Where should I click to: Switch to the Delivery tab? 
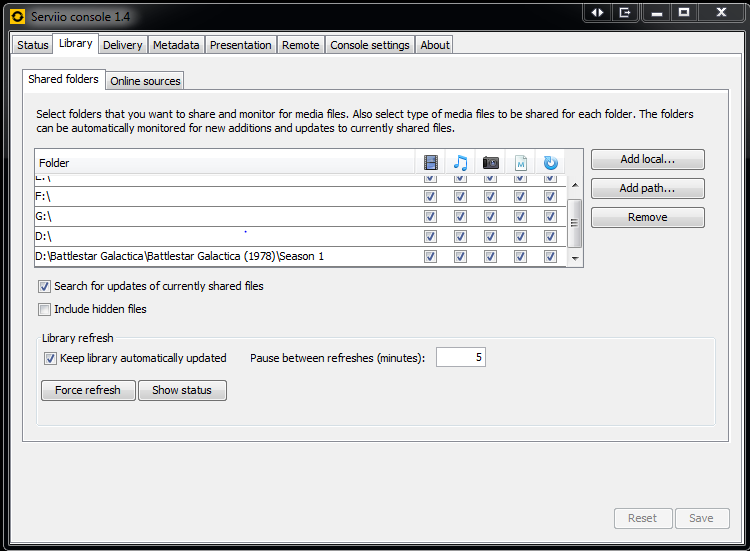[122, 45]
